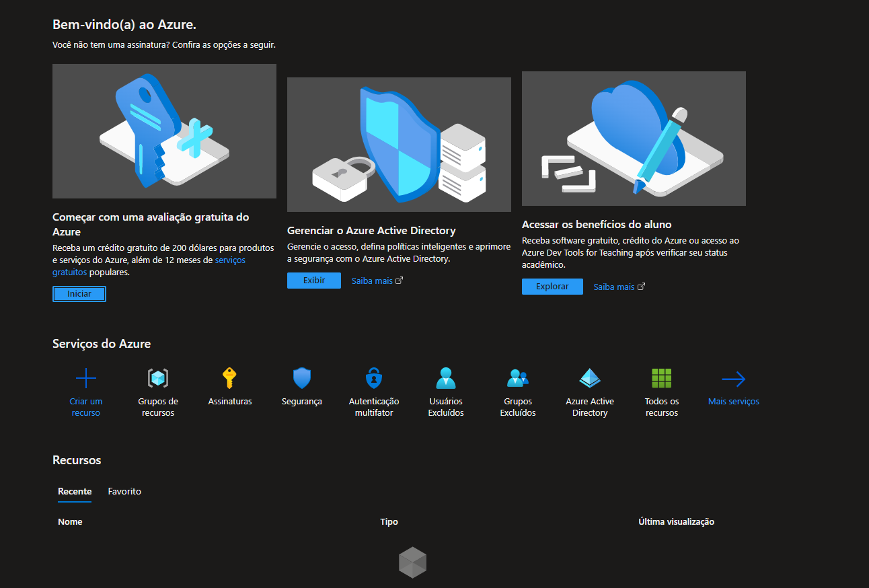This screenshot has width=869, height=588.
Task: Click the Iniciar button
Action: pyautogui.click(x=79, y=294)
